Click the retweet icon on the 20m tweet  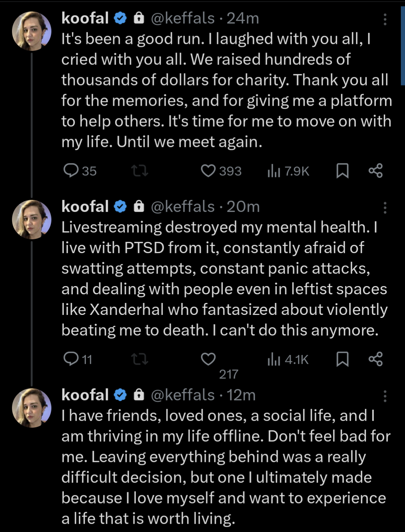[140, 360]
